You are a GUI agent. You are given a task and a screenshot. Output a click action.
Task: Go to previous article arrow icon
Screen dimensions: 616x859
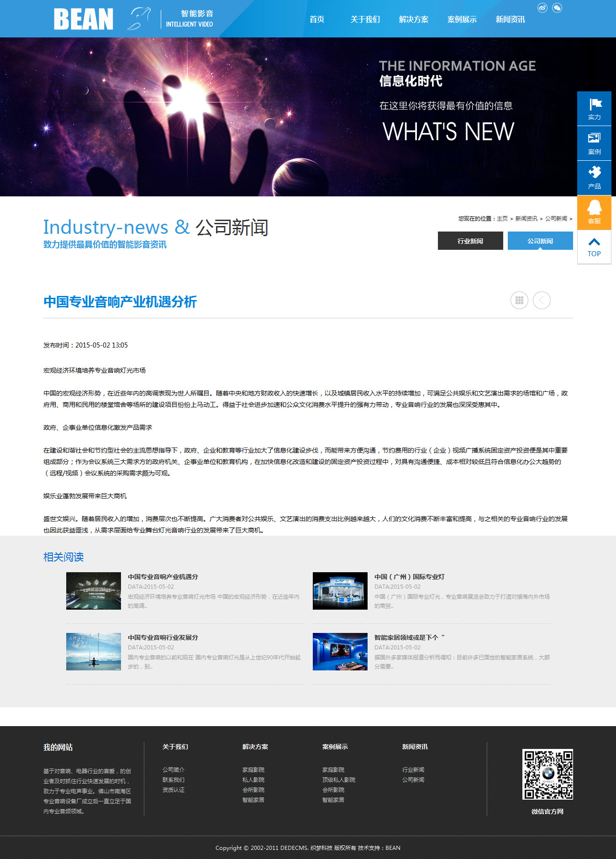pos(542,300)
